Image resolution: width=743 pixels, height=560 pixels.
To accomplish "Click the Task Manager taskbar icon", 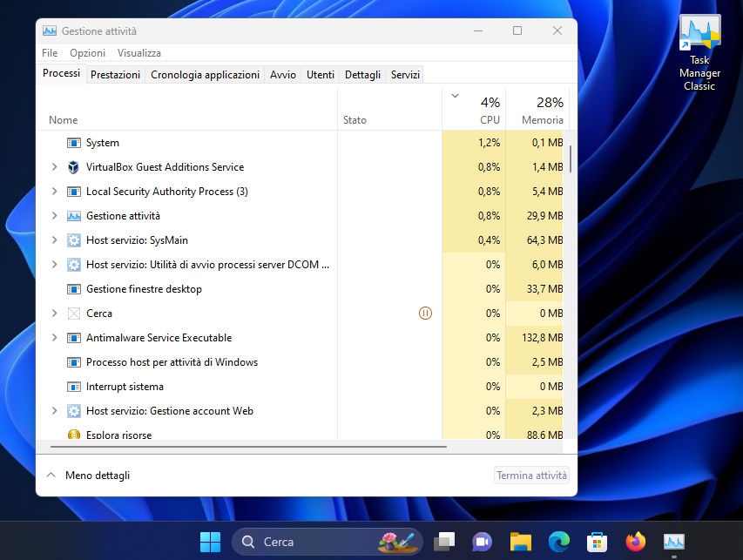I will [674, 542].
